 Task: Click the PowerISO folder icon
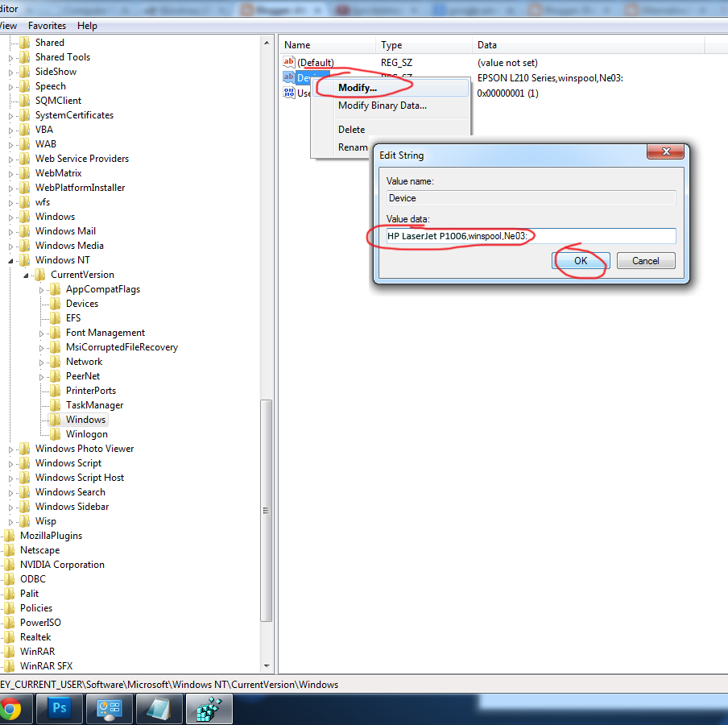tap(10, 623)
